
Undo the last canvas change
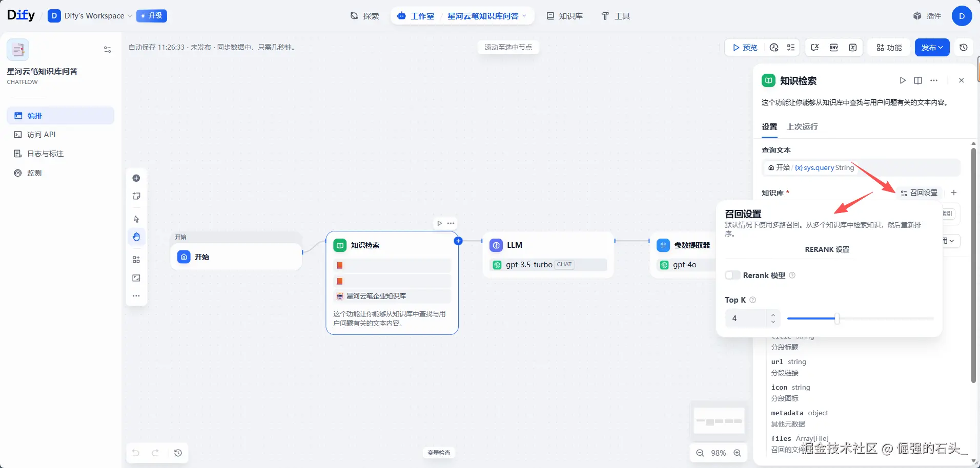pos(136,453)
